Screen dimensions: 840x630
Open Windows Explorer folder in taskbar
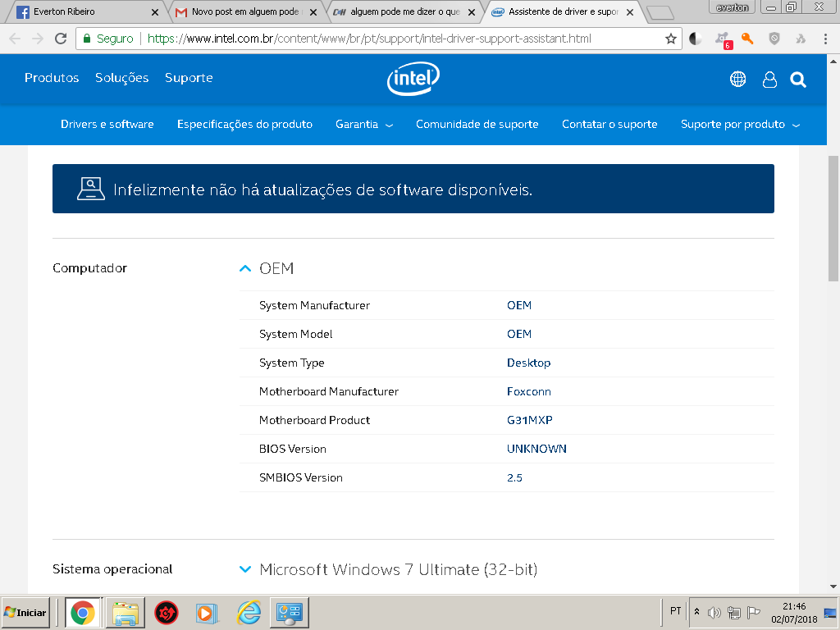point(126,612)
